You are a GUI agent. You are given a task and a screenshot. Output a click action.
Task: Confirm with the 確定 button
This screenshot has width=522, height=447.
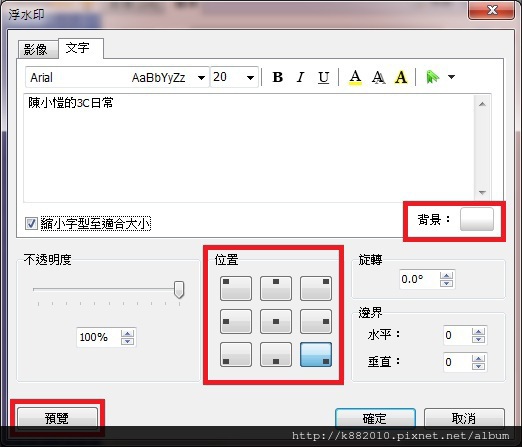point(375,418)
